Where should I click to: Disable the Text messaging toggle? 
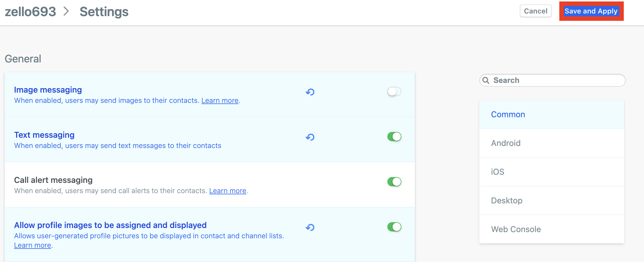click(x=394, y=137)
